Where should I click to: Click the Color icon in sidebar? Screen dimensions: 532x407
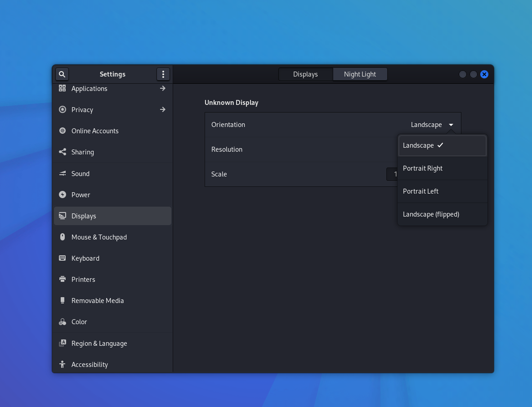click(x=63, y=322)
